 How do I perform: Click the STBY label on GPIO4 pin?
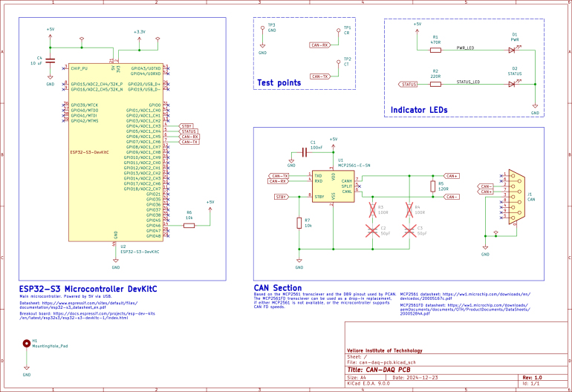[186, 126]
